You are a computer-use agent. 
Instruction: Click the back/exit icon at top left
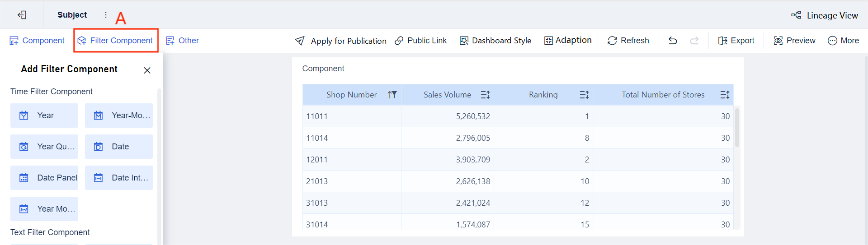[22, 15]
